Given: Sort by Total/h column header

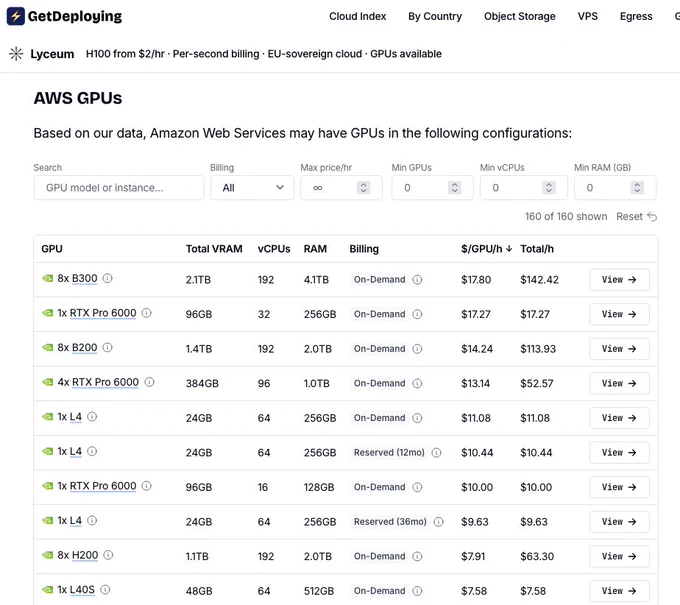Looking at the screenshot, I should (x=537, y=249).
